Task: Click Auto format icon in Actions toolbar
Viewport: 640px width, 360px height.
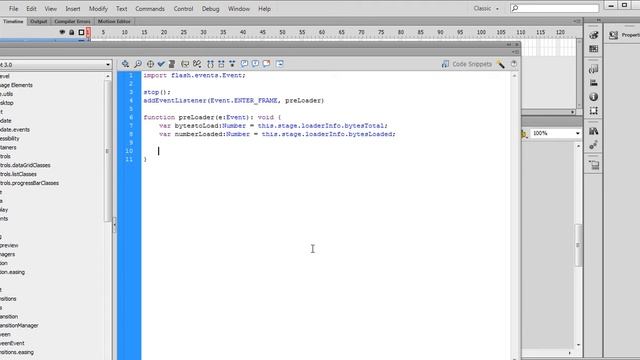Action: tap(172, 64)
